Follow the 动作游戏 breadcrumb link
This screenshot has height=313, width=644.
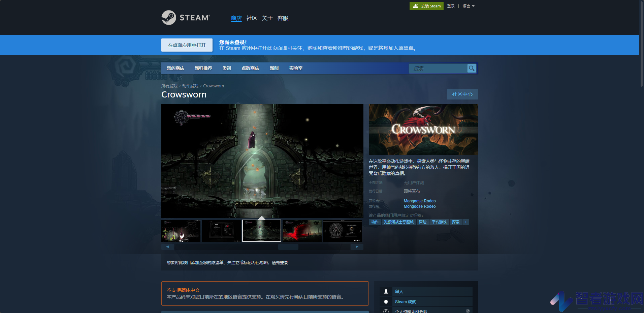pos(190,86)
